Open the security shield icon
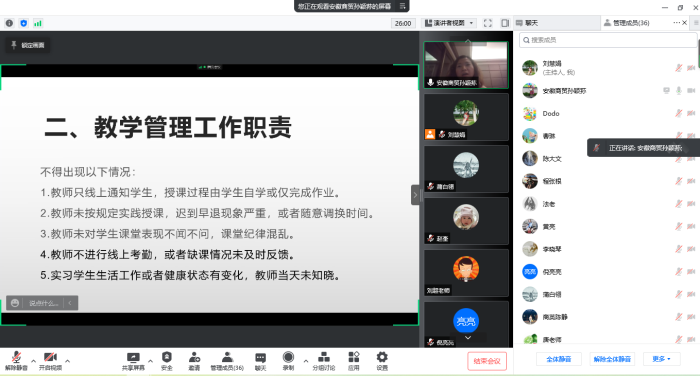This screenshot has width=700, height=376. click(167, 357)
